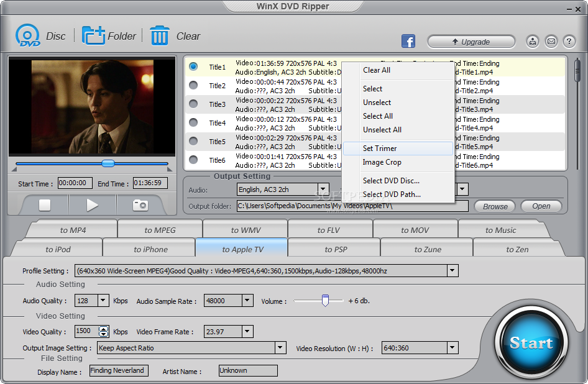Screen dimensions: 588x384
Task: Open the email envelope icon
Action: pos(551,41)
